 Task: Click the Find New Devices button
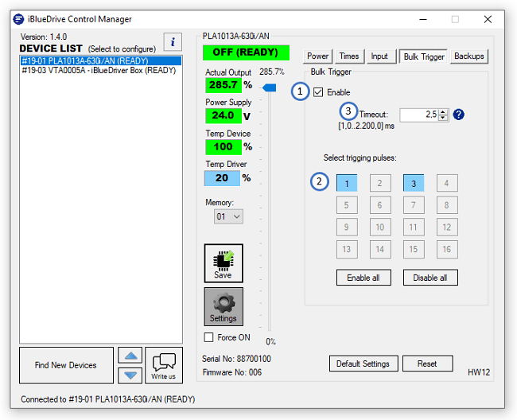(66, 365)
